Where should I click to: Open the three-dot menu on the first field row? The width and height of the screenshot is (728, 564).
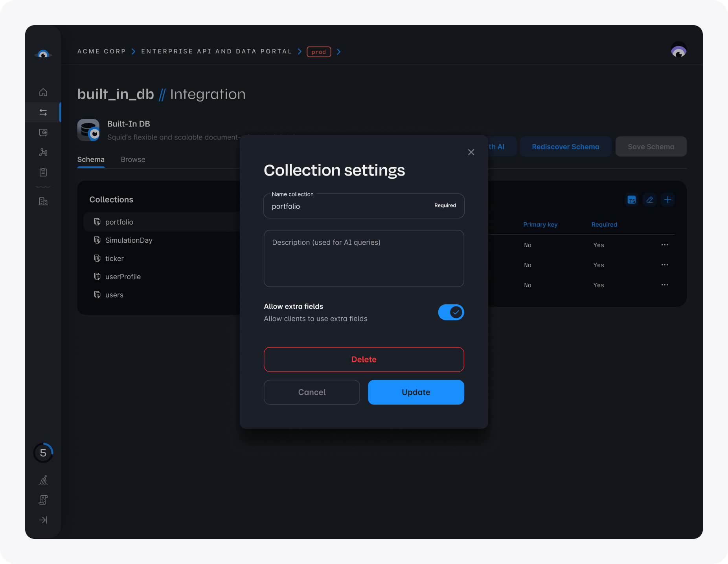pyautogui.click(x=665, y=245)
